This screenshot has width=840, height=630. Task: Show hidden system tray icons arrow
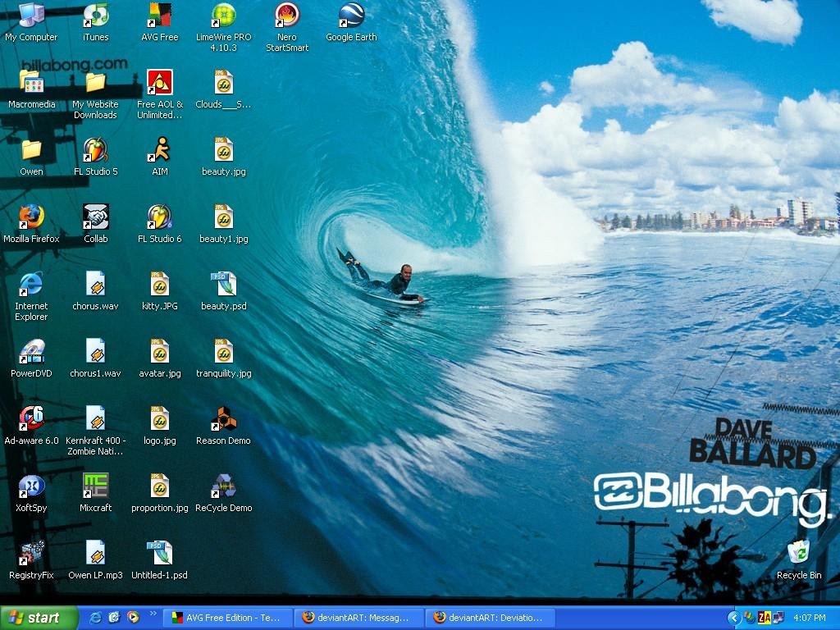click(x=734, y=619)
